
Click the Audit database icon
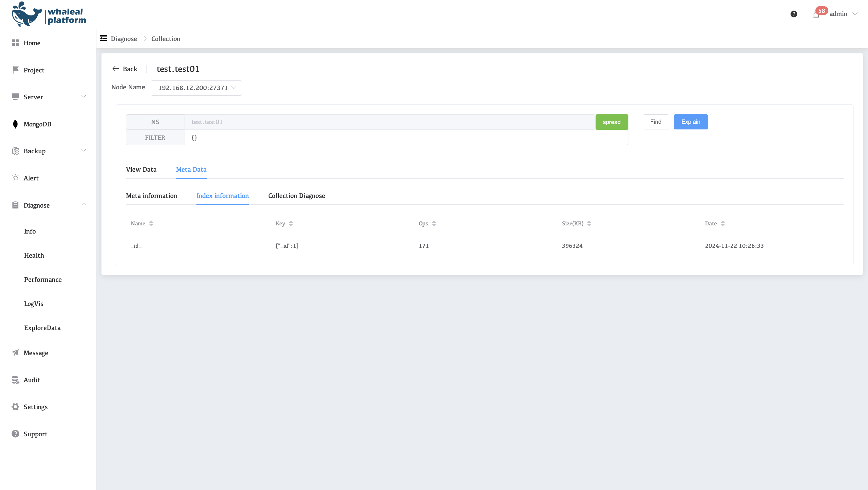tap(15, 380)
